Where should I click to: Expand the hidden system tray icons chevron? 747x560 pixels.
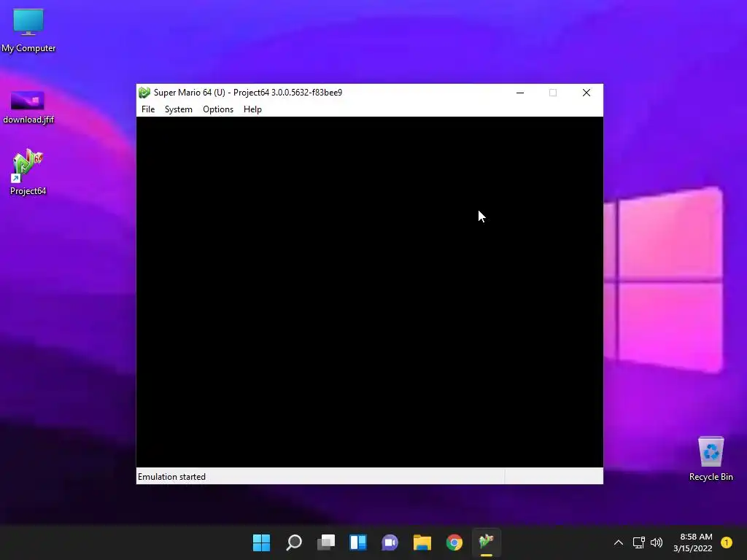tap(619, 542)
